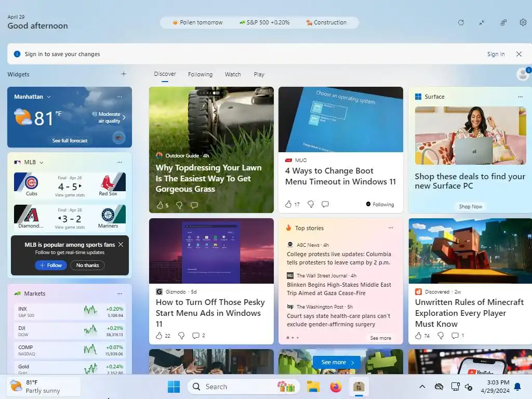Viewport: 532px width, 399px height.
Task: Open File Explorer from taskbar
Action: tap(313, 387)
